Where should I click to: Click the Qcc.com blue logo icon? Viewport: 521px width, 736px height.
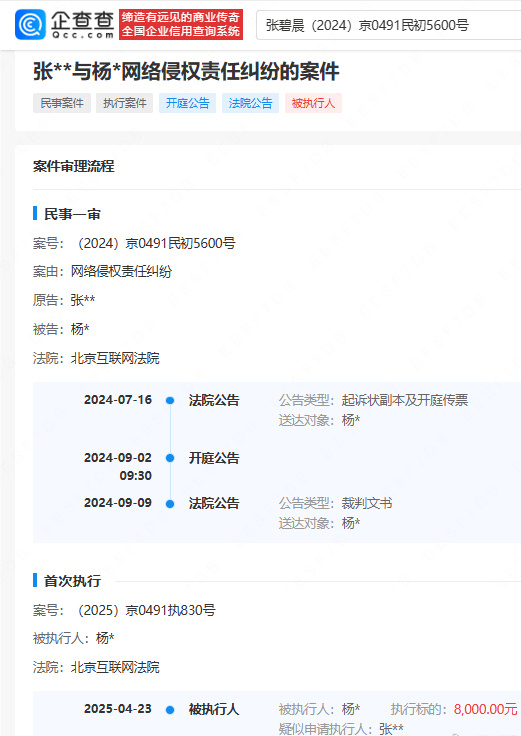pyautogui.click(x=31, y=24)
